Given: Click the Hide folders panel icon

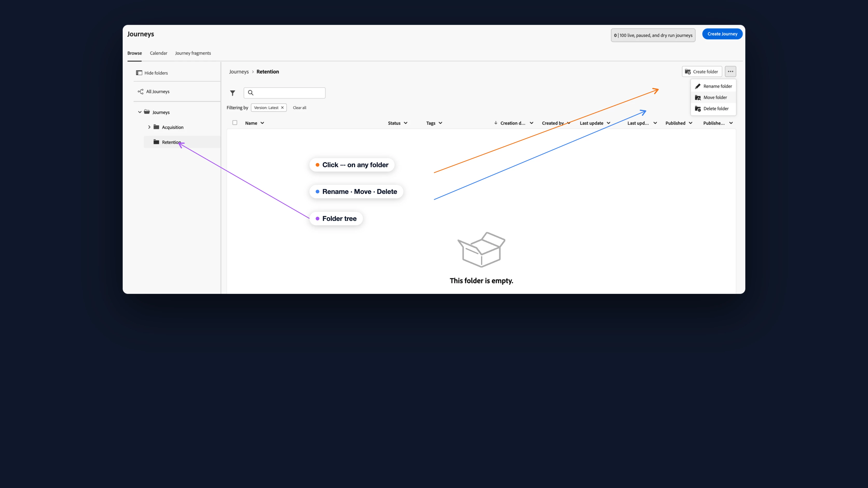Looking at the screenshot, I should click(x=139, y=73).
